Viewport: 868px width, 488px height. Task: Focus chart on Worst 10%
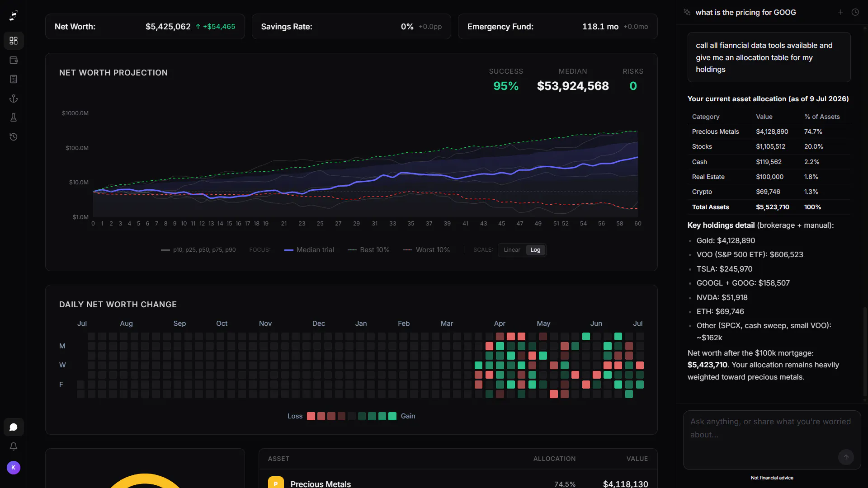click(426, 250)
